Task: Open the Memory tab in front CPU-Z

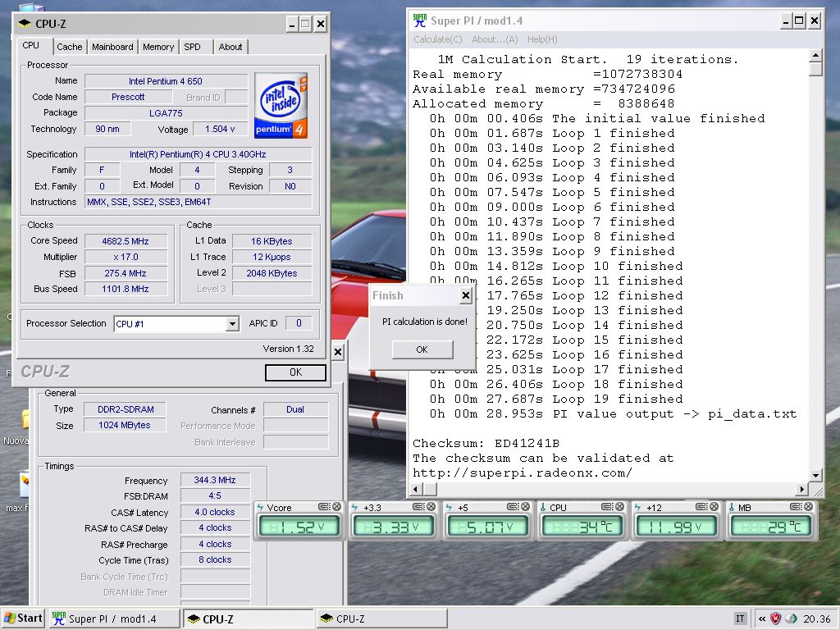Action: coord(158,47)
